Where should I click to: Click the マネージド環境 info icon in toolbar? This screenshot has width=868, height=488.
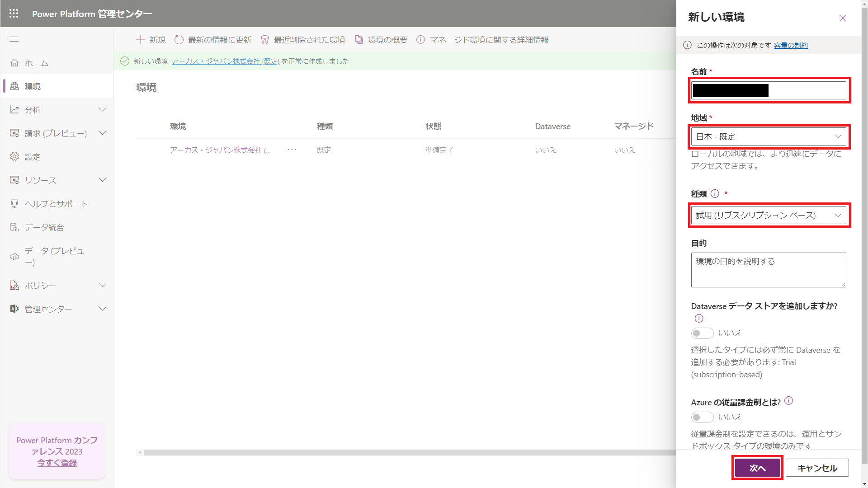tap(420, 40)
